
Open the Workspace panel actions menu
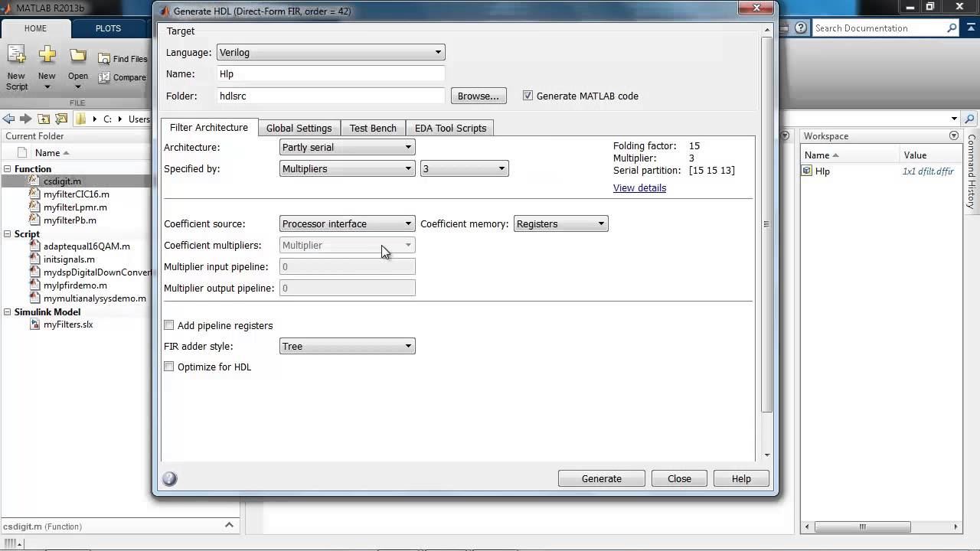[954, 135]
